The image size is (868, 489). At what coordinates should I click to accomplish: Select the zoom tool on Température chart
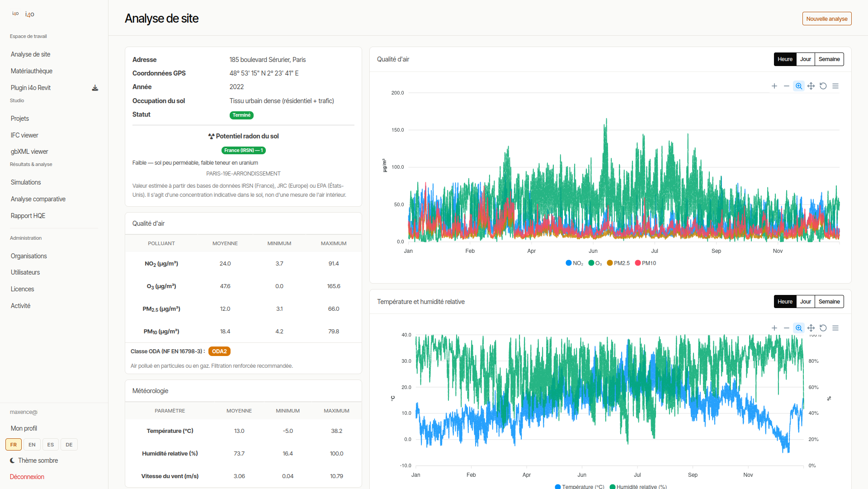[x=799, y=328]
